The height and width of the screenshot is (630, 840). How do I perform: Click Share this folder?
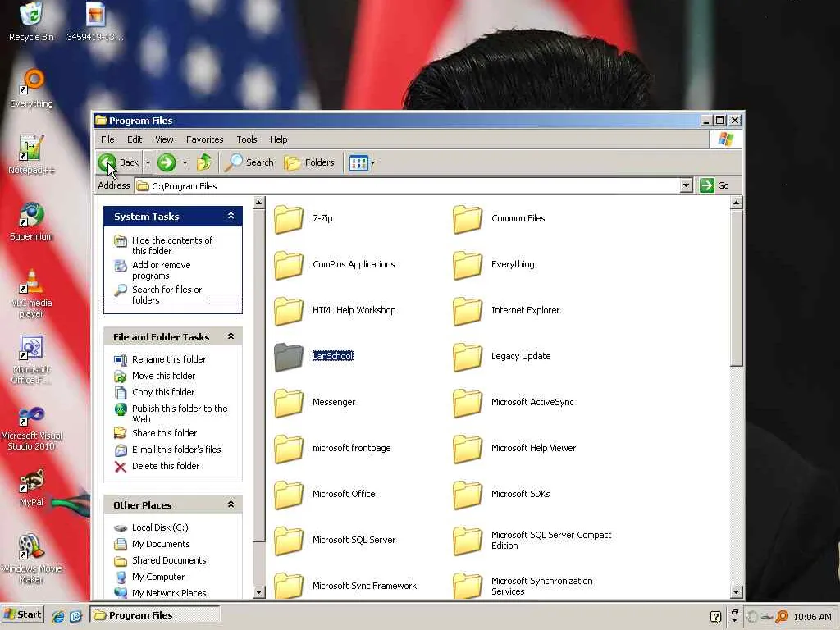(x=164, y=433)
